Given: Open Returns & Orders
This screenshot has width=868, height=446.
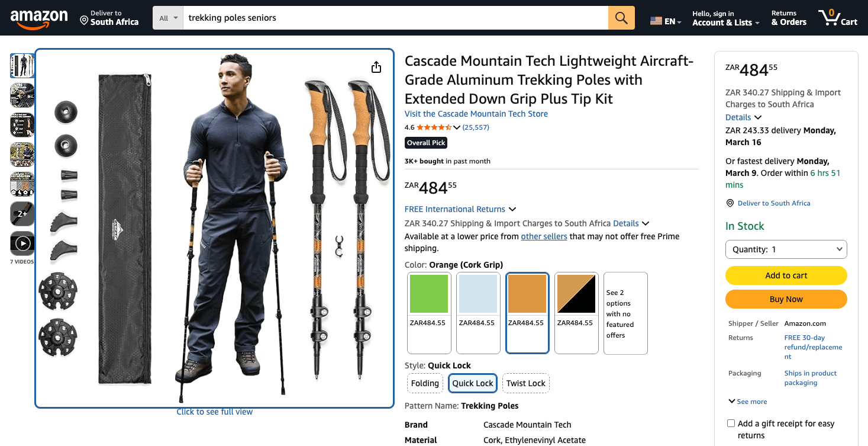Looking at the screenshot, I should (789, 18).
